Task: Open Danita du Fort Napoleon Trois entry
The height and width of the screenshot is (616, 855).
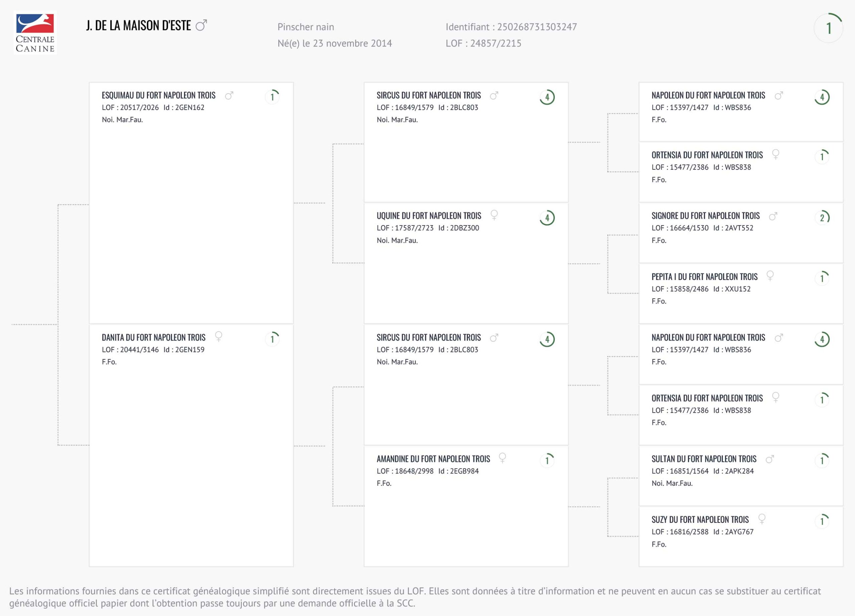Action: pos(153,337)
